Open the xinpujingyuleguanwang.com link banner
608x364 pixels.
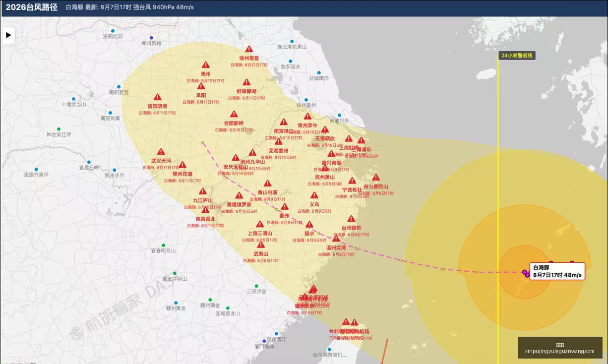pos(559,348)
